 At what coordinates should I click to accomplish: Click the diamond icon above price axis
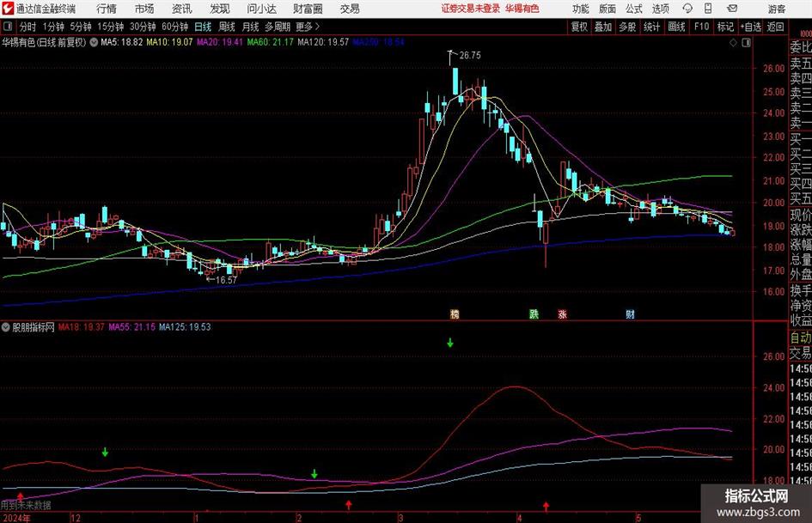coord(733,42)
